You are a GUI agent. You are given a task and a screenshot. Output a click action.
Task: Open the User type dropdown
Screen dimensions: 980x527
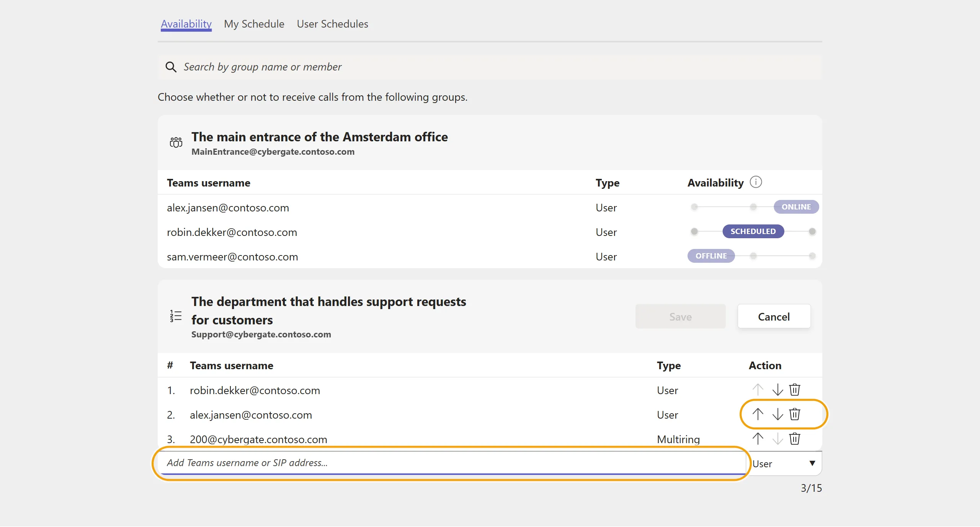785,463
